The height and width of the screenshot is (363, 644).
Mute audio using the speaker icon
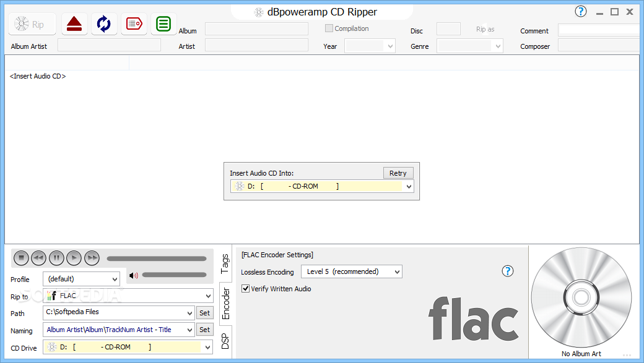133,275
